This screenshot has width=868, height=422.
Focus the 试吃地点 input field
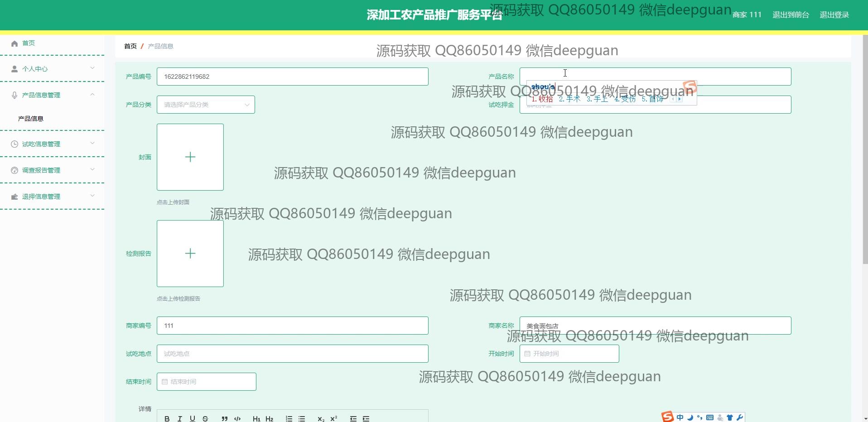pyautogui.click(x=293, y=354)
